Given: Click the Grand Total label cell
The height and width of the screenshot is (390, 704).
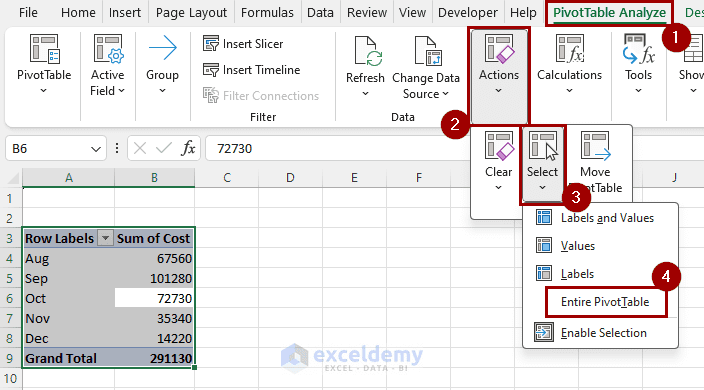Looking at the screenshot, I should (69, 358).
